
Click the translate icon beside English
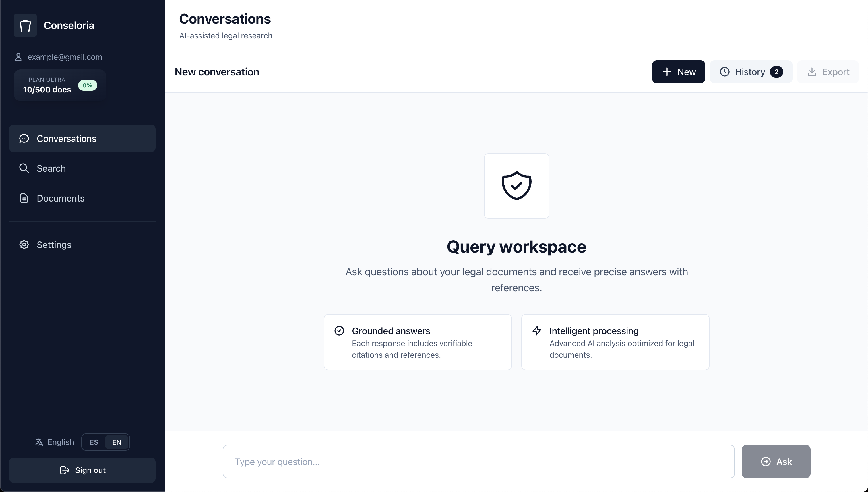pyautogui.click(x=39, y=442)
